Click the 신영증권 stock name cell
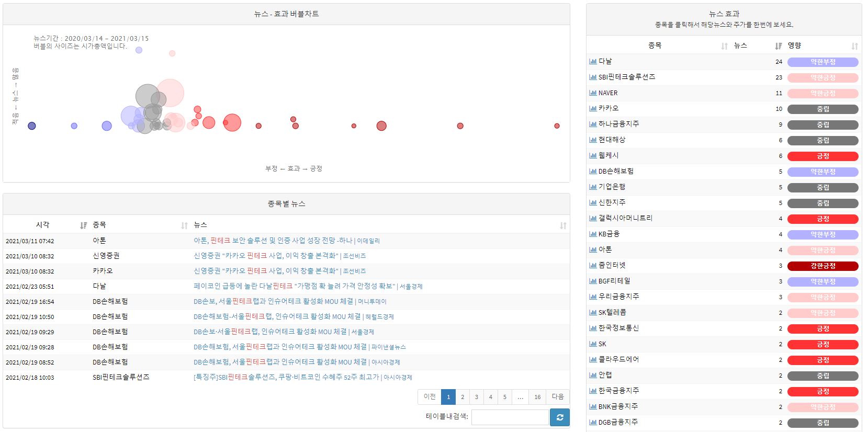This screenshot has width=868, height=432. tap(106, 256)
